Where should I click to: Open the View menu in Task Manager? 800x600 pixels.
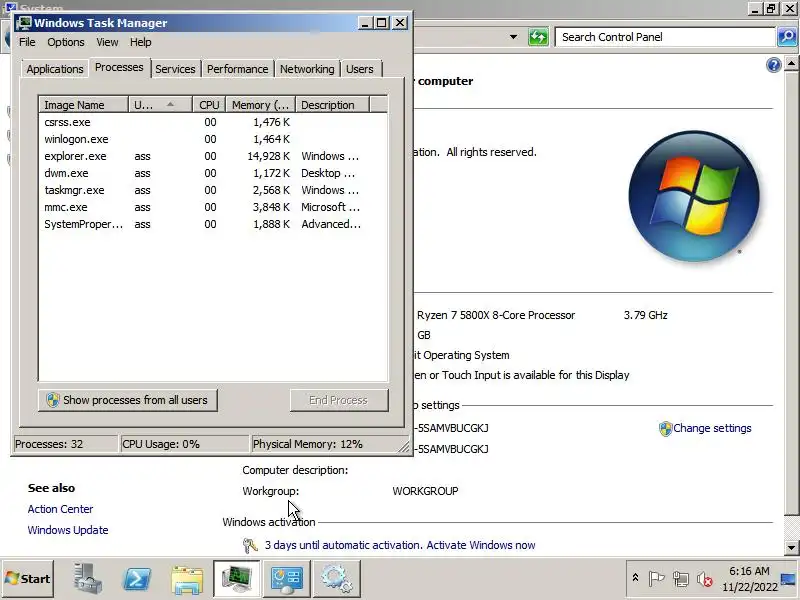click(107, 42)
